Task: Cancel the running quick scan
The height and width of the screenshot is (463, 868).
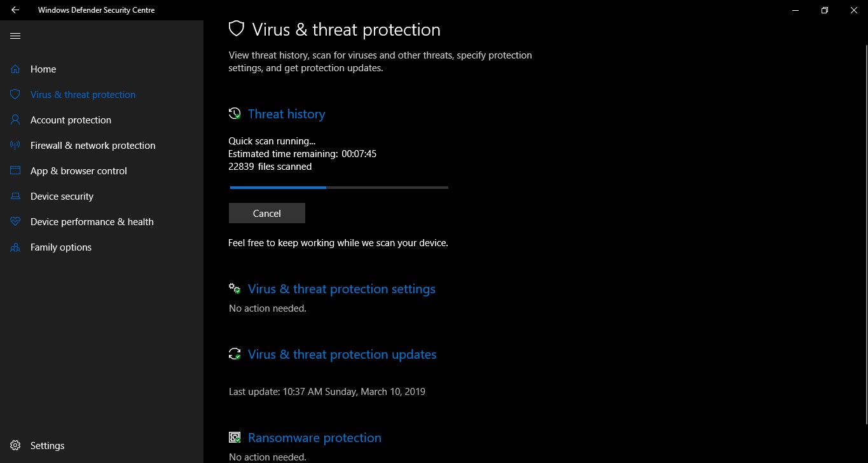Action: pos(266,214)
